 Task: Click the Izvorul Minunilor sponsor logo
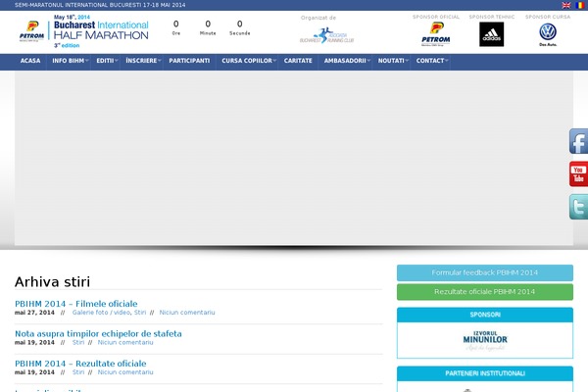point(485,340)
